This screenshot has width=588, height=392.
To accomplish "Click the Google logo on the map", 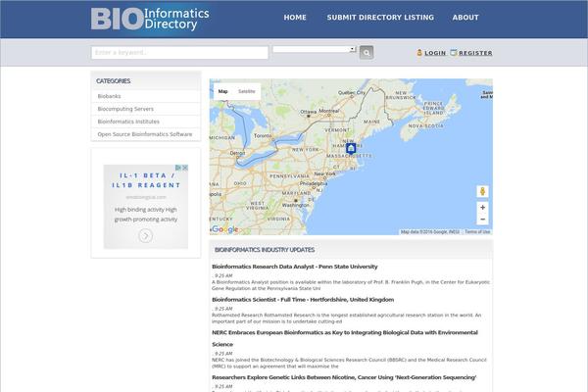I will pos(224,229).
